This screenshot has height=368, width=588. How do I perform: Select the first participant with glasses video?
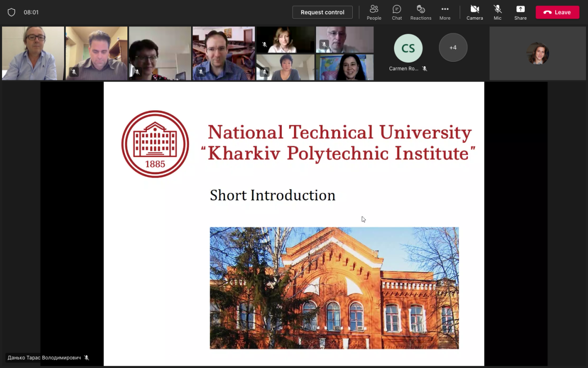click(x=33, y=53)
